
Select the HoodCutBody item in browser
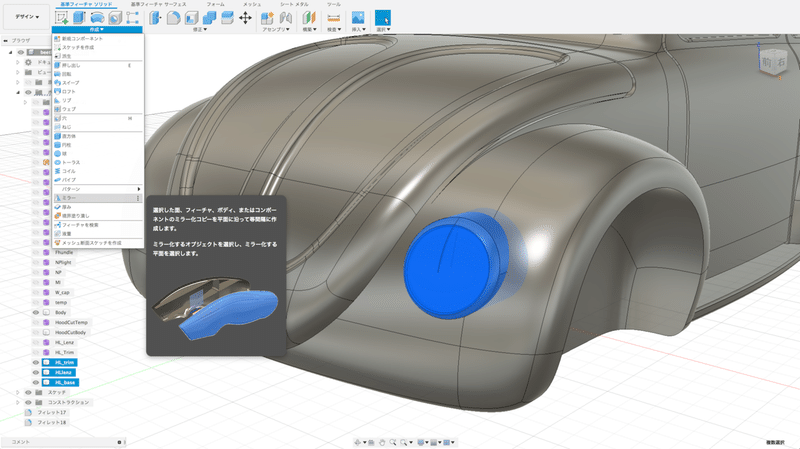[70, 332]
